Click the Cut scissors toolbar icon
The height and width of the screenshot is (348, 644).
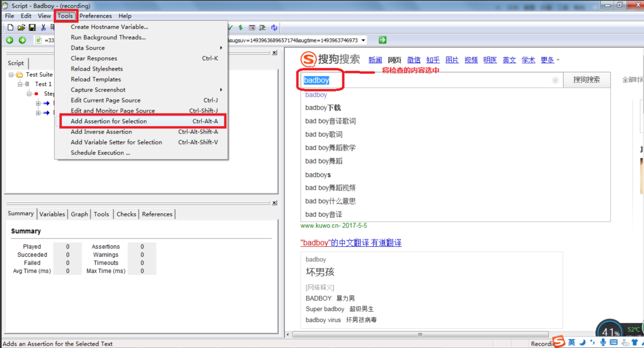tap(43, 28)
